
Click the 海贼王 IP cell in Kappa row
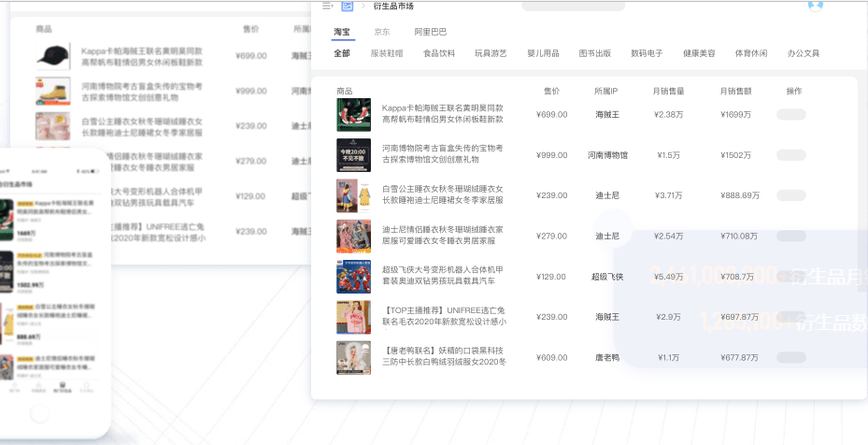pos(607,115)
